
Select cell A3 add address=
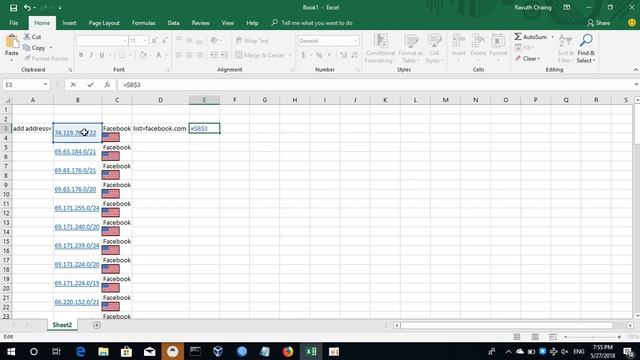coord(33,128)
